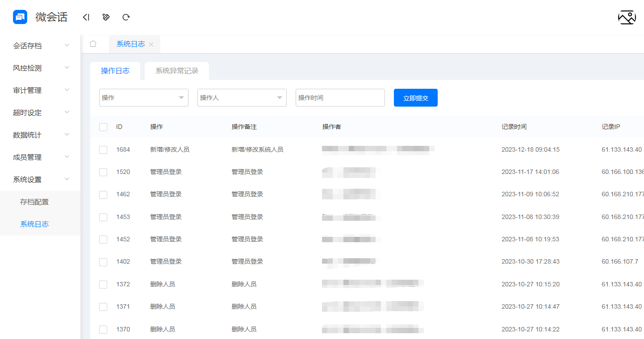This screenshot has height=339, width=644.
Task: Select all log rows with the header checkbox
Action: point(103,127)
